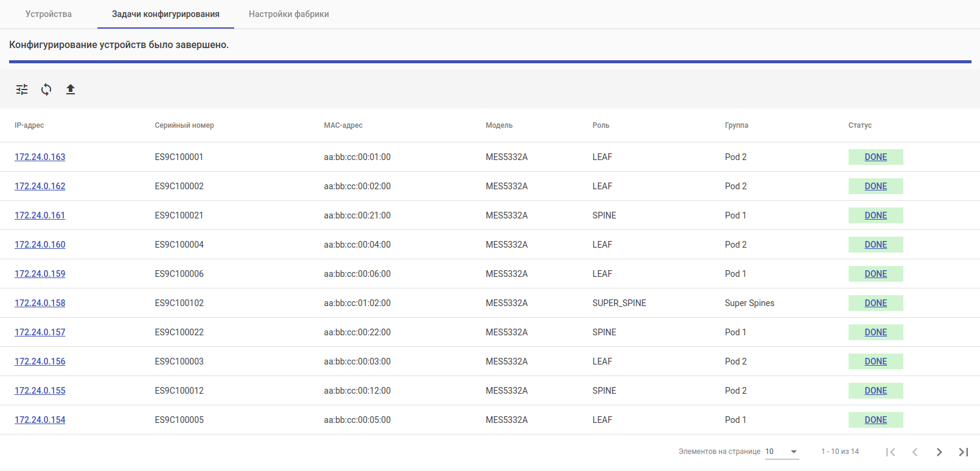Click the 172.24.0.154 IP address link
980x471 pixels.
tap(40, 420)
